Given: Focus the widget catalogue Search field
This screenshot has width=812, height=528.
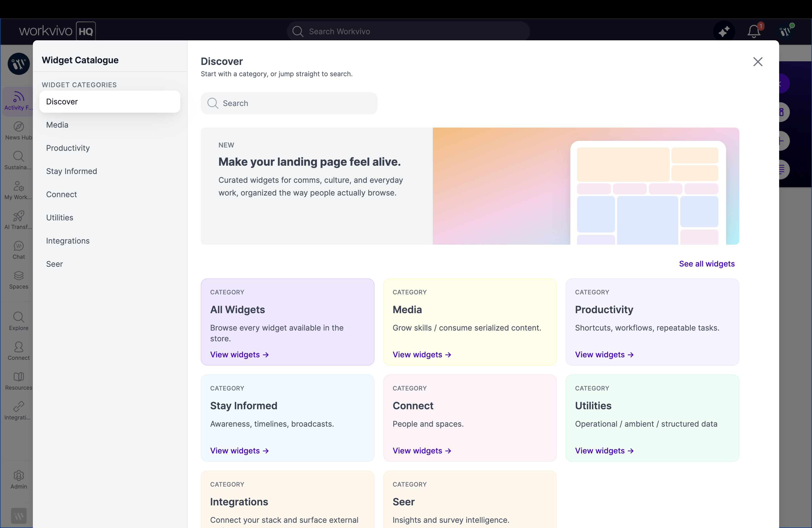Looking at the screenshot, I should point(289,103).
